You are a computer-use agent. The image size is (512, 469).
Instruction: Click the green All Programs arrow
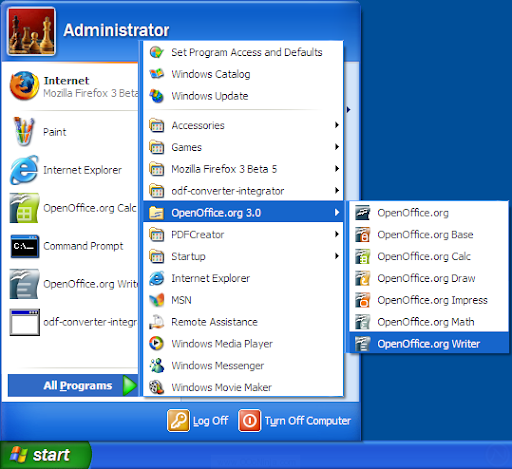pyautogui.click(x=130, y=385)
